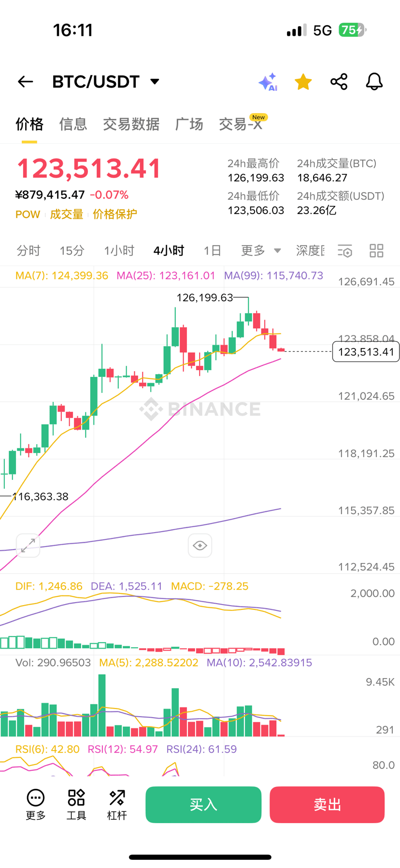Tap the grid layout icon
The width and height of the screenshot is (400, 868).
(x=376, y=251)
